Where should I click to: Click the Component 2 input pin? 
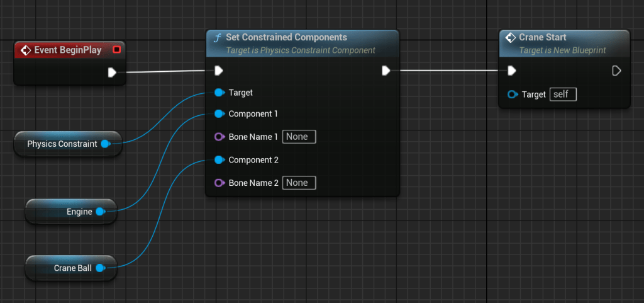point(219,160)
